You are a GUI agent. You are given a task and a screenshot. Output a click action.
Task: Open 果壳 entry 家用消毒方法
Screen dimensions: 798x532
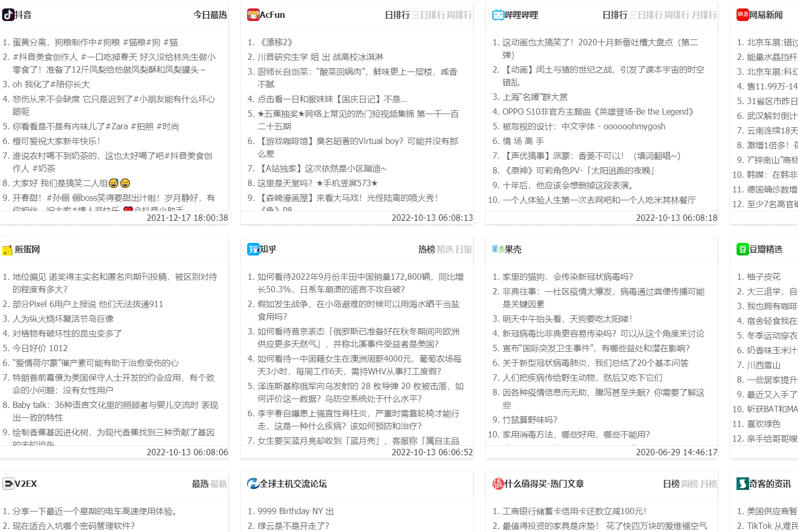pos(576,434)
